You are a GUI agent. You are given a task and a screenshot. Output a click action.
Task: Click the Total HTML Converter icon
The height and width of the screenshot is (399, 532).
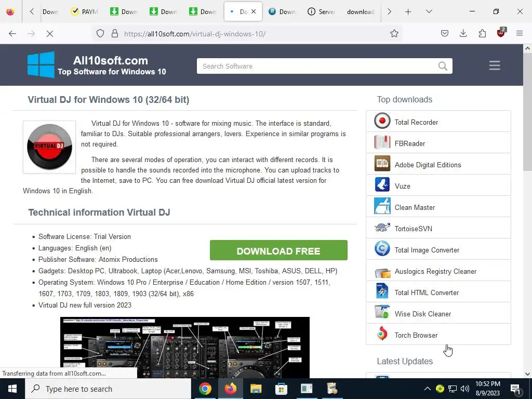[382, 292]
